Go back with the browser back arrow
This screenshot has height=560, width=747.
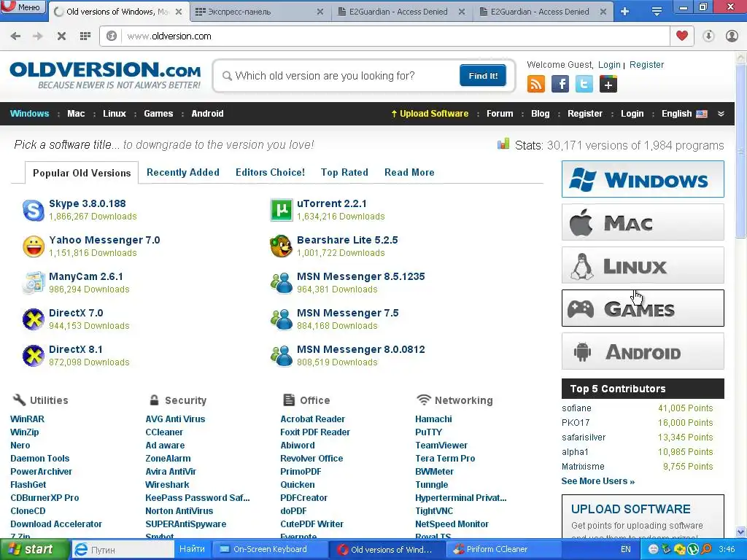click(15, 36)
